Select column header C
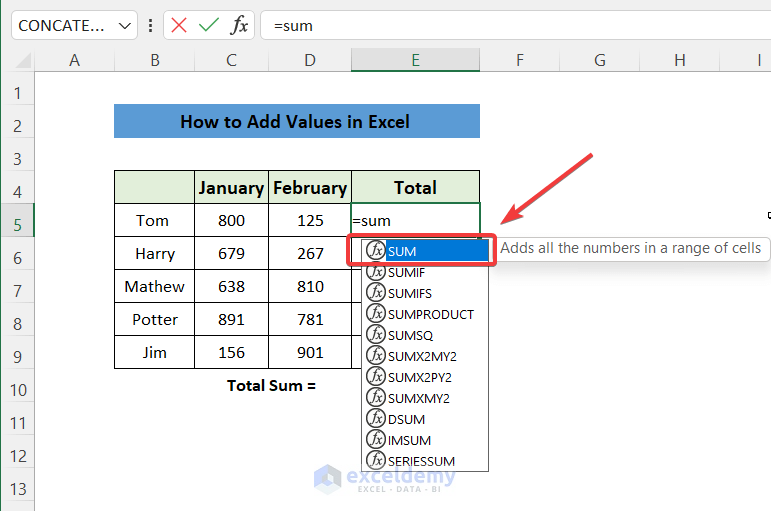This screenshot has height=511, width=771. (231, 61)
